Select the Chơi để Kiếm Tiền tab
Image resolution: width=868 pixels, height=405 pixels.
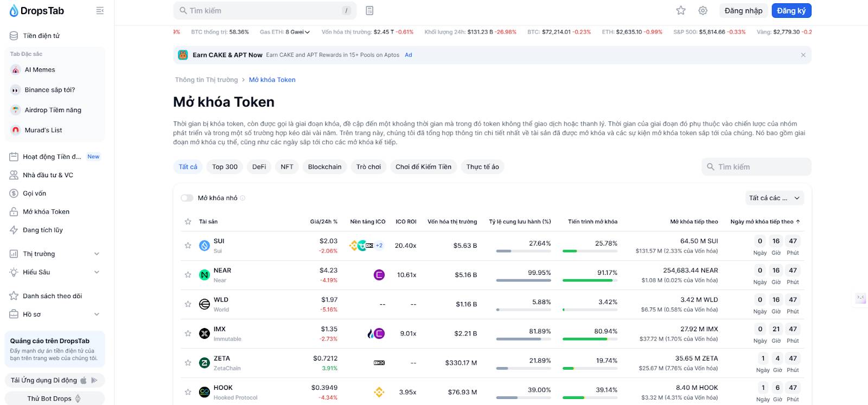tap(424, 167)
